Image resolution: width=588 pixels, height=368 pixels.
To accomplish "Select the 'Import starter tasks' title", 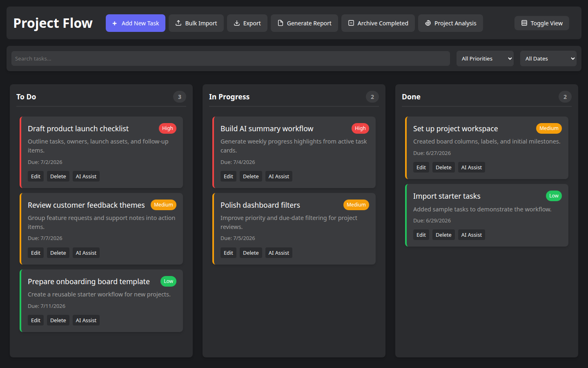I will point(447,196).
